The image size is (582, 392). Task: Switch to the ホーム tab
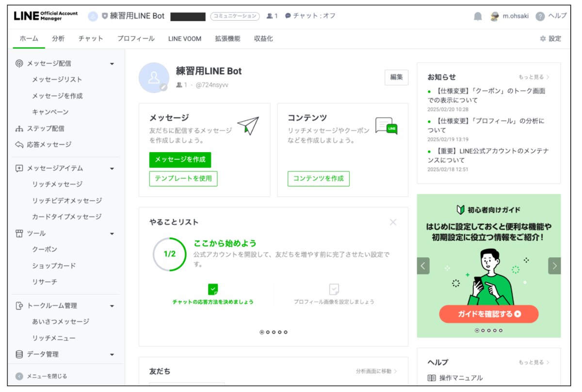click(29, 39)
